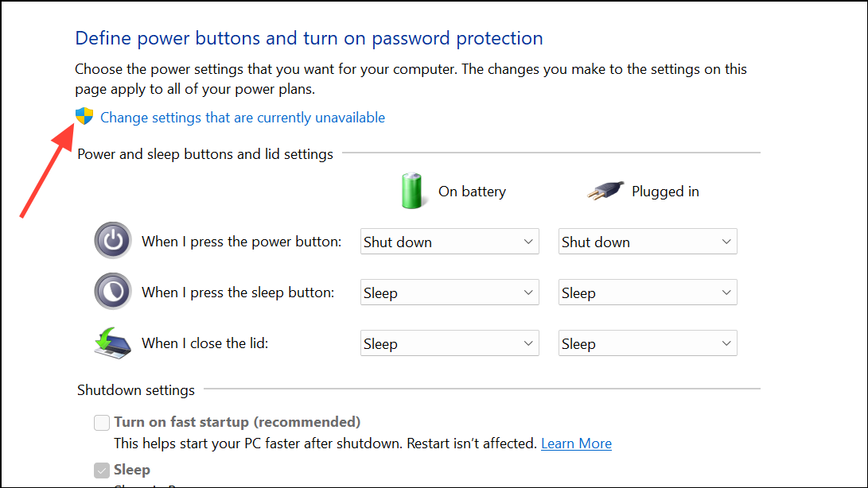Click the On battery column header
This screenshot has height=488, width=868.
click(472, 191)
